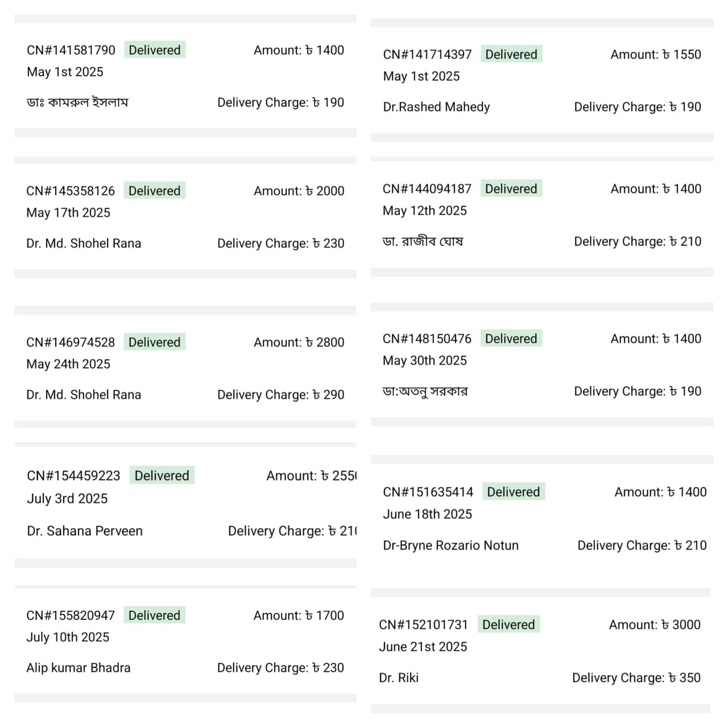
Task: Click Delivered status on the May 17th order
Action: 154,191
